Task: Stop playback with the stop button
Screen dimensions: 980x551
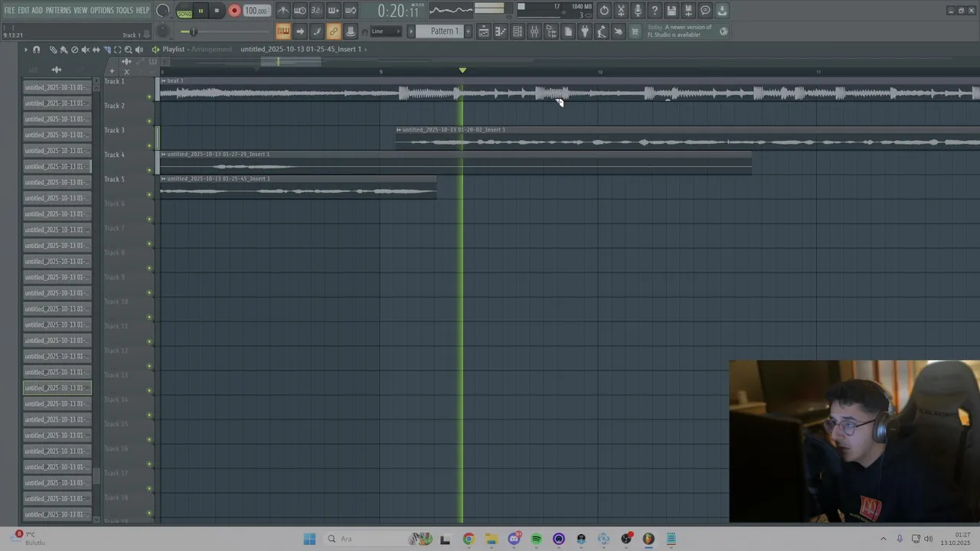Action: pos(217,11)
